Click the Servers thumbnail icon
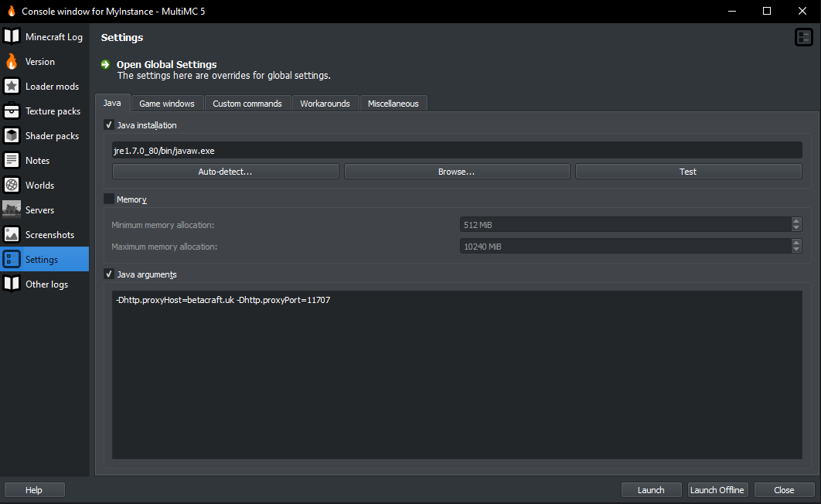This screenshot has width=821, height=504. pyautogui.click(x=12, y=209)
